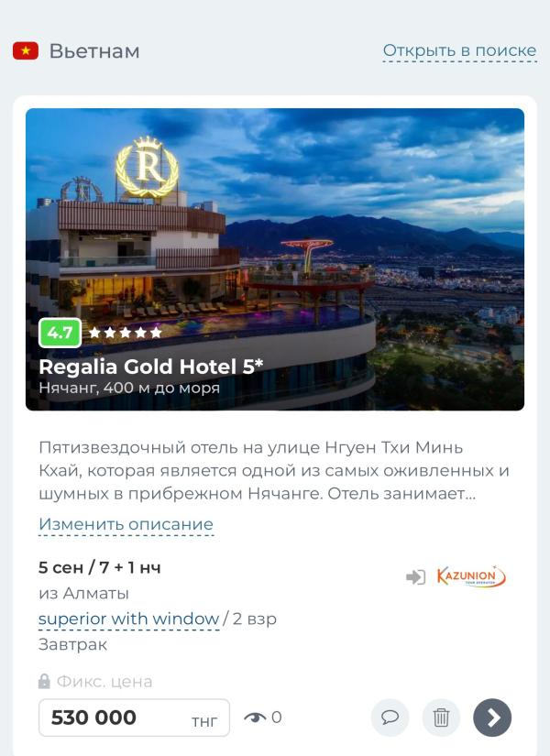Delete the tour with the trash icon
This screenshot has width=550, height=756.
[x=441, y=718]
